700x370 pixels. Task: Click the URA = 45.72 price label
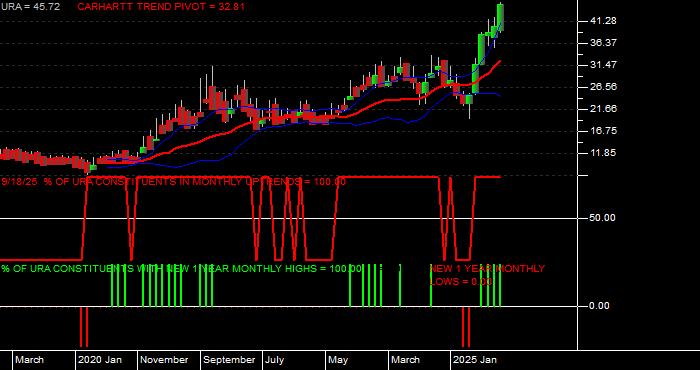(x=30, y=7)
